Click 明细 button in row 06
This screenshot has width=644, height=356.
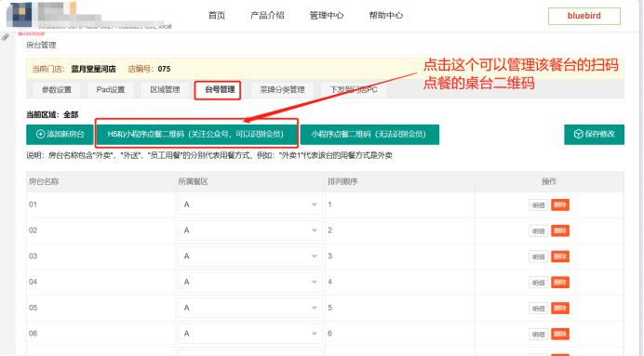[538, 335]
